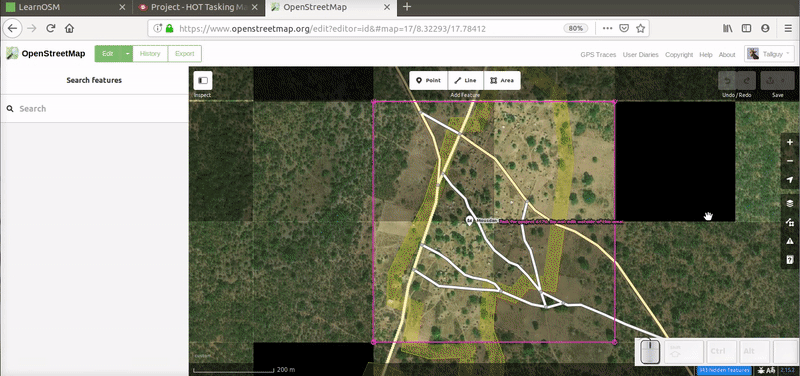Open the Help link in header
Viewport: 800px width, 376px height.
click(706, 55)
